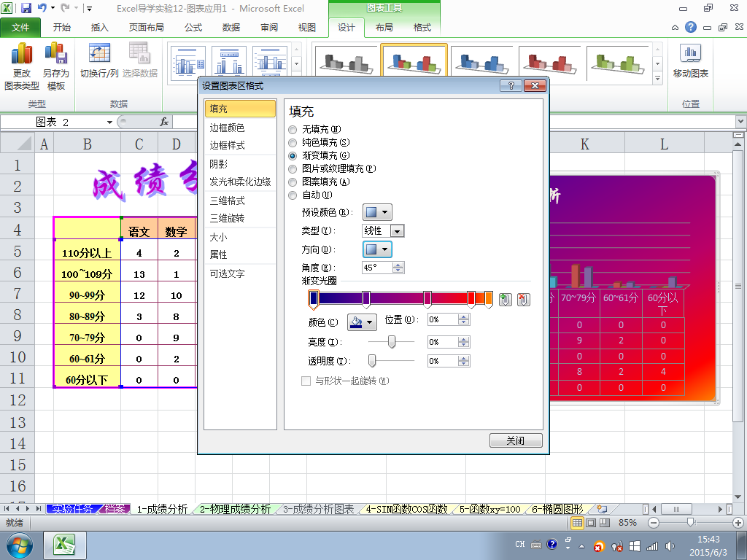Click the Transparency (透明度) slider handle
The height and width of the screenshot is (560, 747).
click(x=372, y=360)
